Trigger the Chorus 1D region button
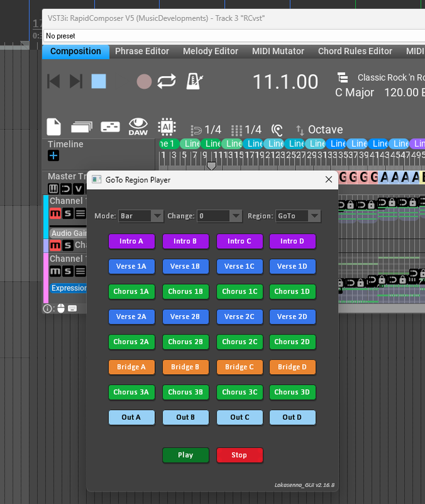The height and width of the screenshot is (504, 425). [292, 291]
